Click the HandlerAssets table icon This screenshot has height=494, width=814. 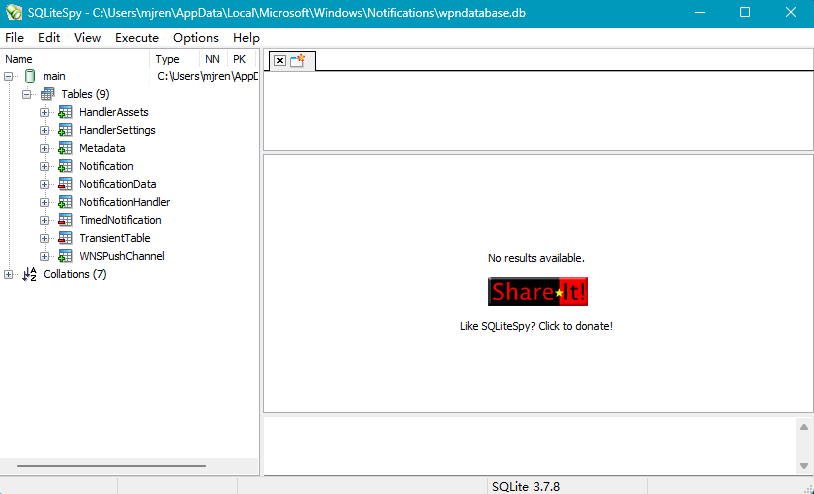[65, 112]
